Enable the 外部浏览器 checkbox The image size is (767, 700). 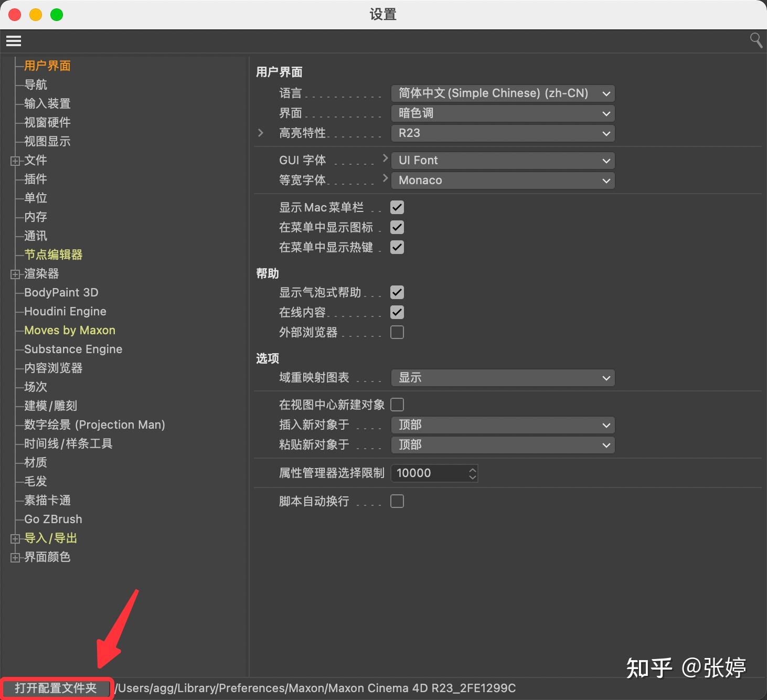397,332
